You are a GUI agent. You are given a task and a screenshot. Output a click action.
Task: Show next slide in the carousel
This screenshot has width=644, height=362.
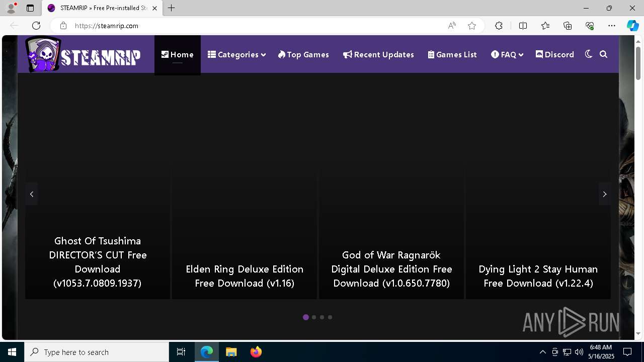pos(604,194)
